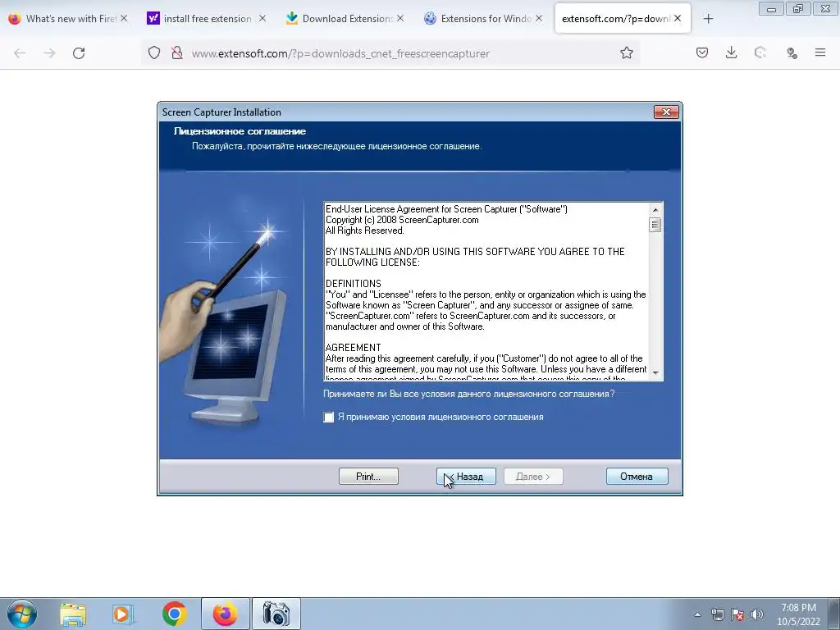840x630 pixels.
Task: Open the tracking protection shield icon
Action: tap(154, 53)
